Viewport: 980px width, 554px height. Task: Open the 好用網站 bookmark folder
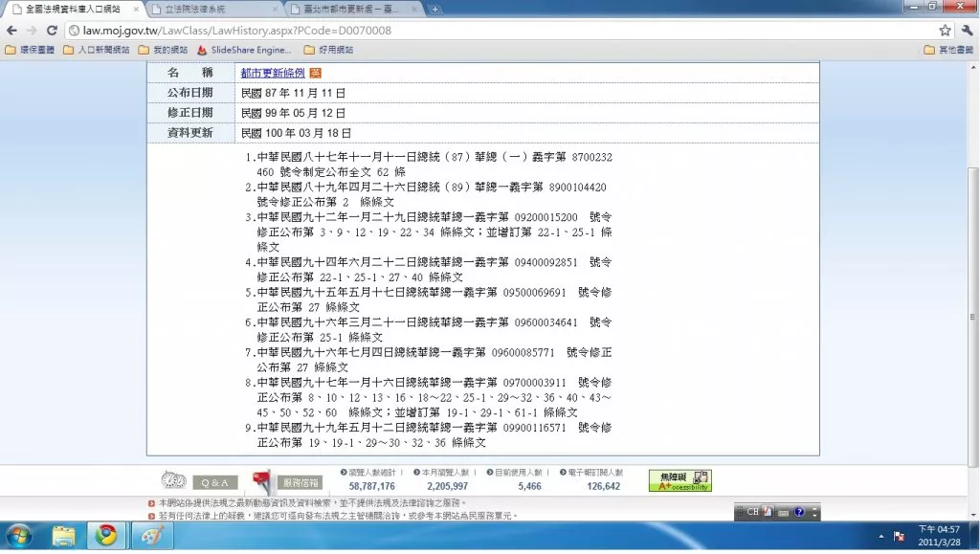coord(329,50)
